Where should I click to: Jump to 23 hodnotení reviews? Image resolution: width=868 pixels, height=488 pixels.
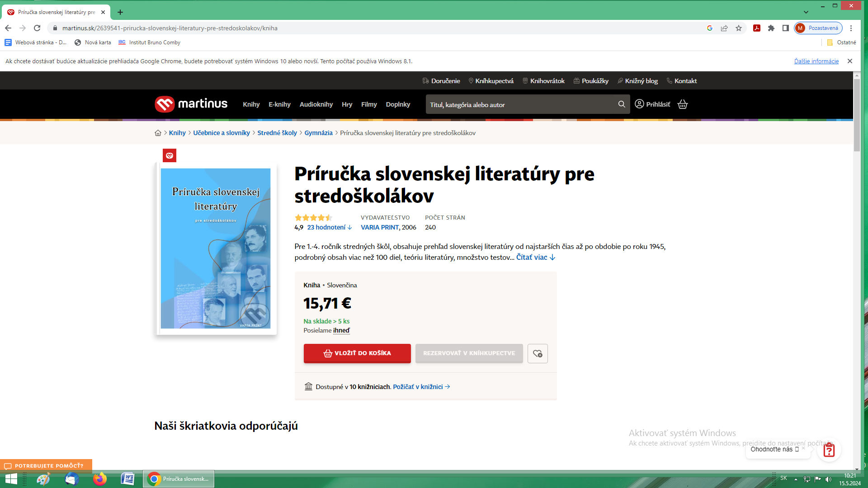click(329, 227)
